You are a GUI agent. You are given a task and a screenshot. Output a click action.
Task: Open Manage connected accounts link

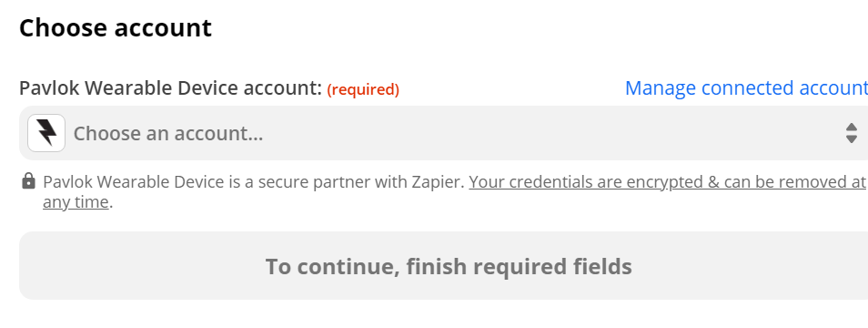746,88
